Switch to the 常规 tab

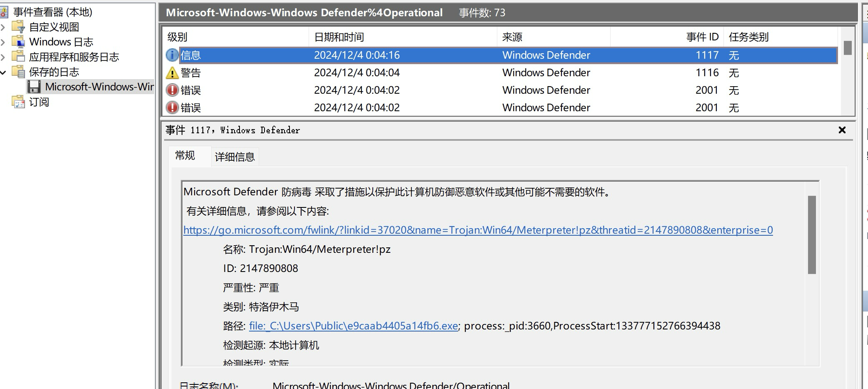pyautogui.click(x=185, y=155)
